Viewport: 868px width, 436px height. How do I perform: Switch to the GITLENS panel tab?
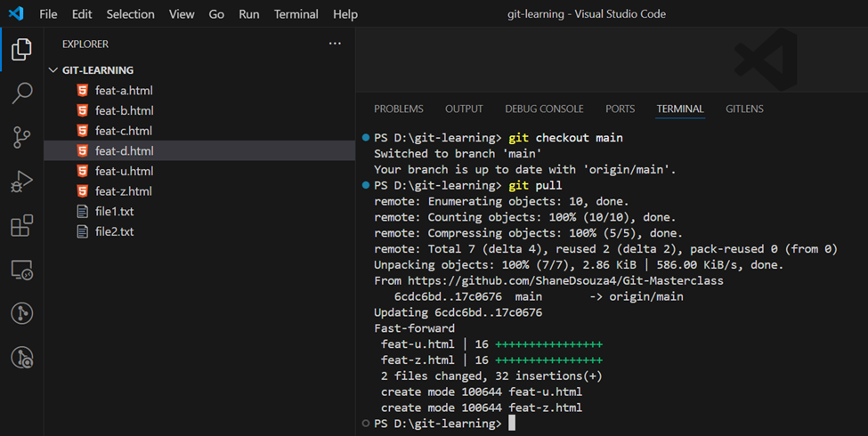[x=744, y=109]
